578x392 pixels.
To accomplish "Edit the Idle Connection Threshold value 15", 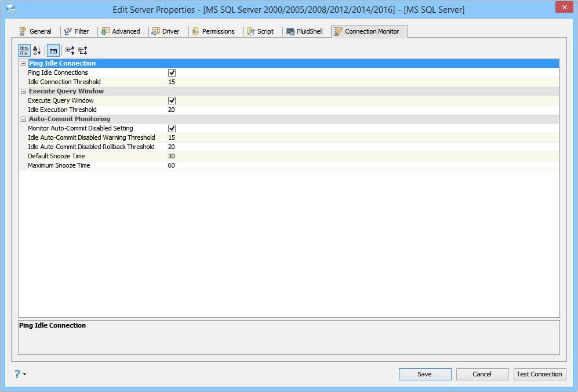I will point(363,82).
